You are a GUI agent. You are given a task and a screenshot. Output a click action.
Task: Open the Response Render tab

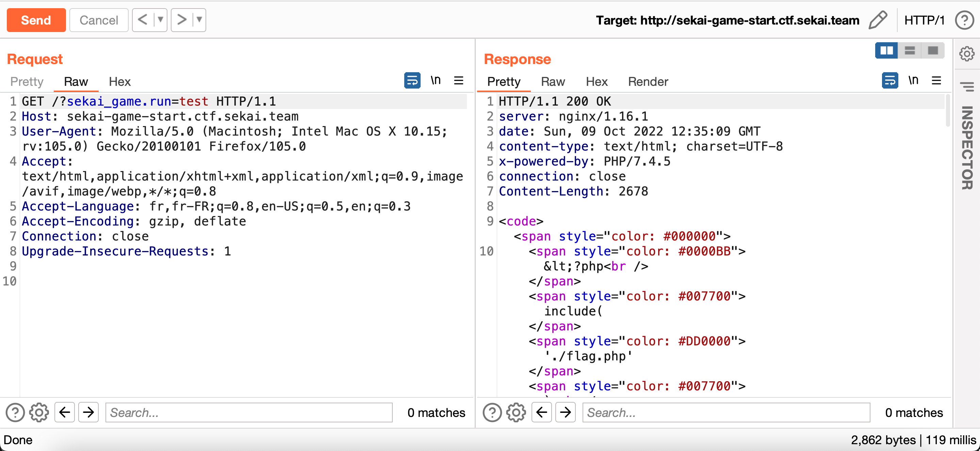pyautogui.click(x=648, y=81)
